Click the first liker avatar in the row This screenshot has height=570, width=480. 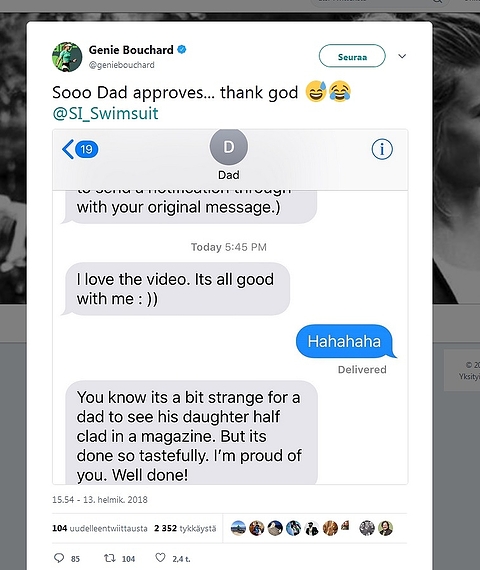pyautogui.click(x=239, y=528)
